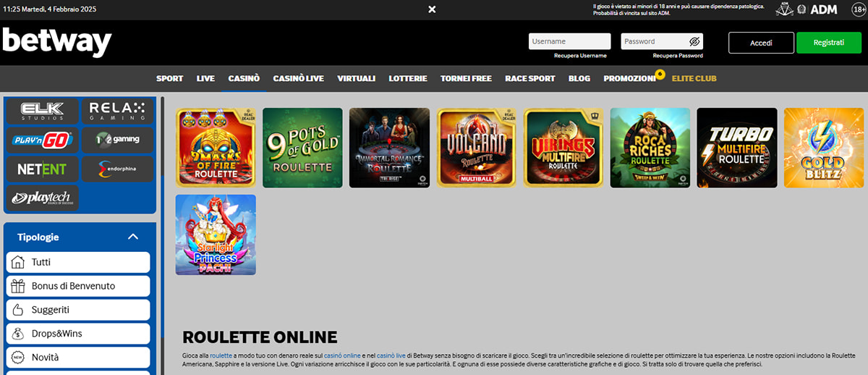Image resolution: width=868 pixels, height=375 pixels.
Task: Select the Suggeriti category filter
Action: point(78,310)
